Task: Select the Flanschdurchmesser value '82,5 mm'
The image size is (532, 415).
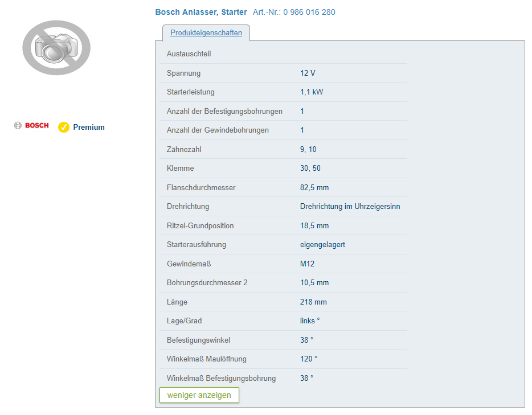Action: (x=314, y=187)
